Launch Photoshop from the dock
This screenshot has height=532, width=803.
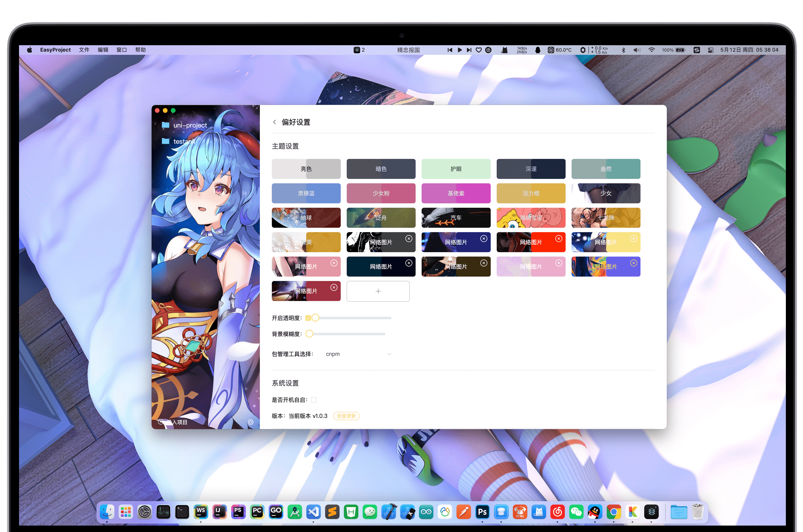(482, 512)
